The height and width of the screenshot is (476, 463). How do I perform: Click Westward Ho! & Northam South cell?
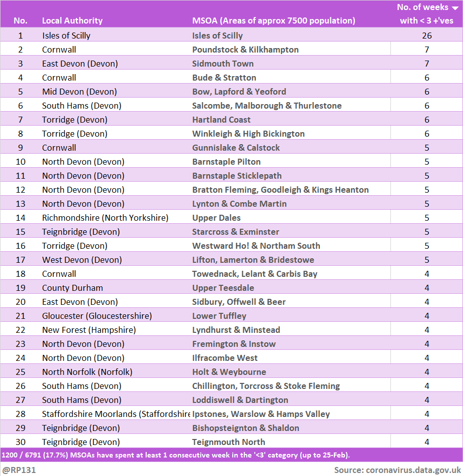point(256,246)
